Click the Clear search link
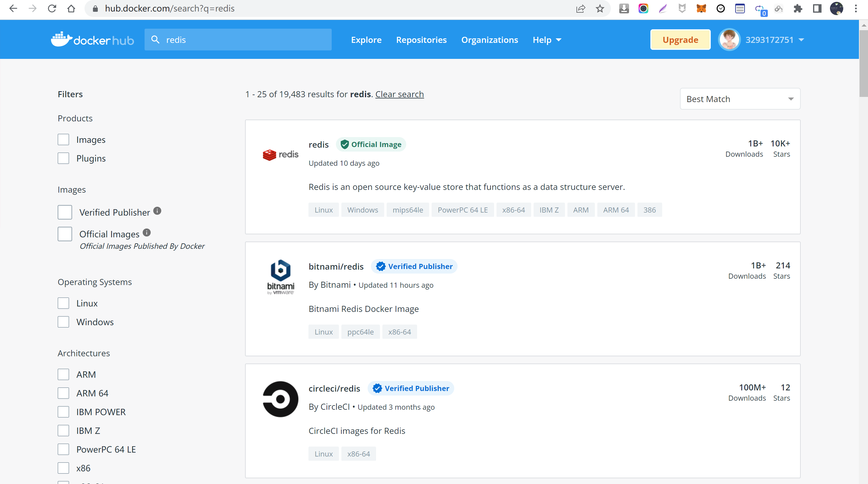 coord(399,94)
